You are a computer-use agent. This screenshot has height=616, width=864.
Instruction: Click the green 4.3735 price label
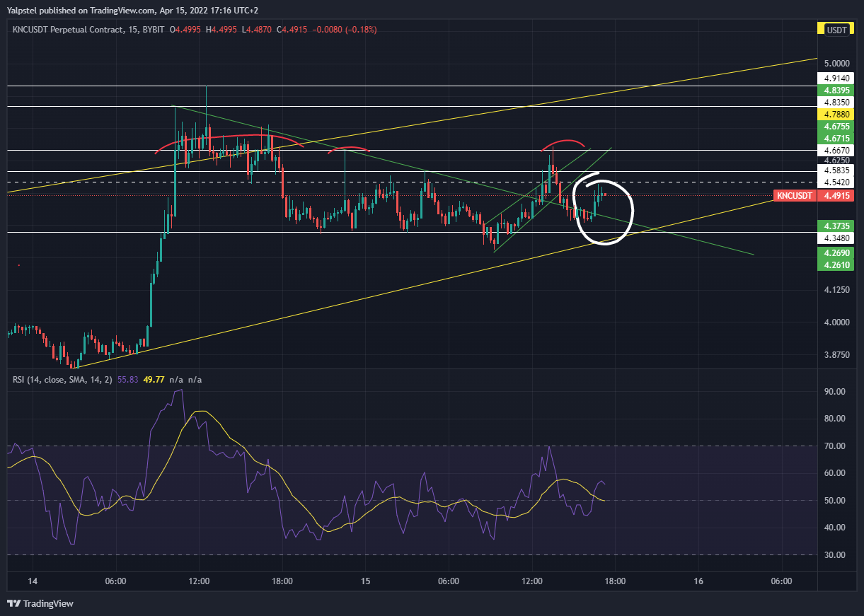[x=836, y=225]
